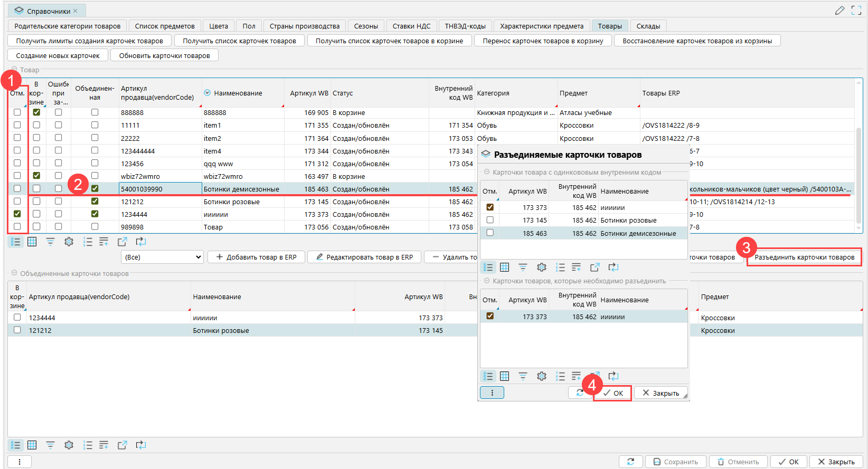This screenshot has height=469, width=868.
Task: Switch to the Склады tab
Action: click(x=648, y=26)
